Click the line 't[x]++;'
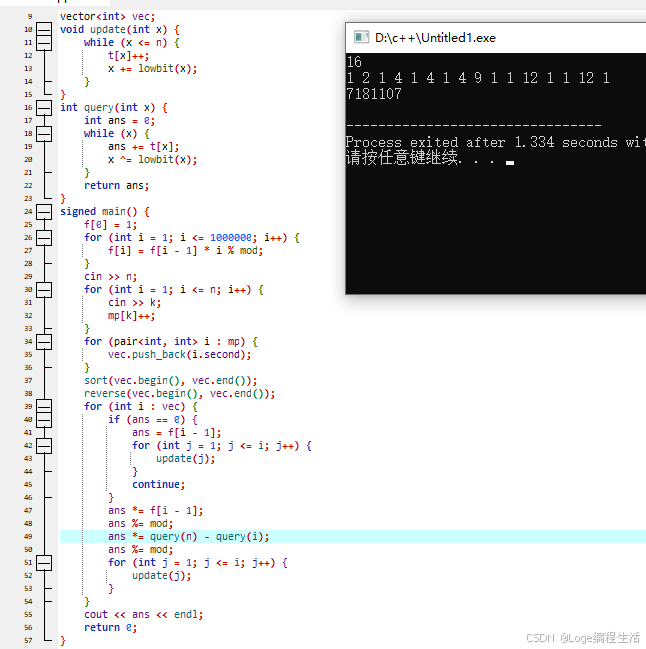 click(x=128, y=55)
